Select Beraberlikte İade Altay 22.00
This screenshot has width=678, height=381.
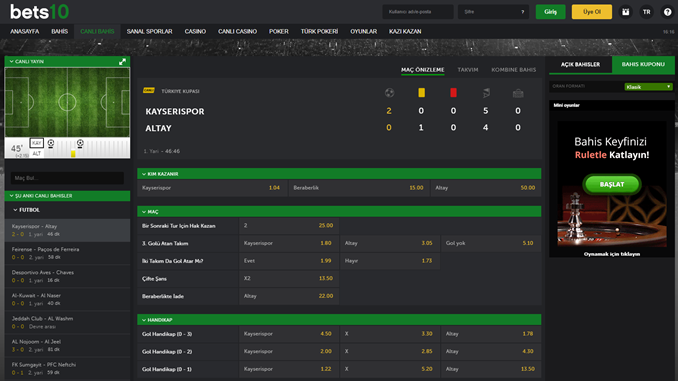pos(289,296)
